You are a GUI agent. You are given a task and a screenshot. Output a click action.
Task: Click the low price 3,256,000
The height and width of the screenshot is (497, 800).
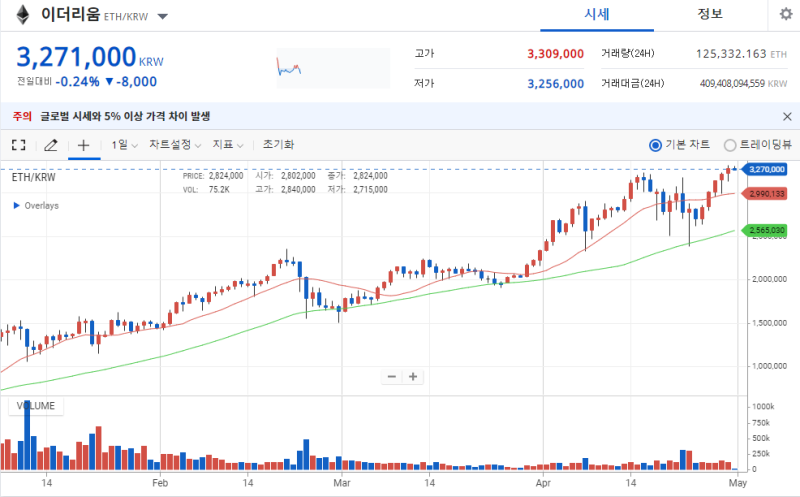click(x=555, y=84)
